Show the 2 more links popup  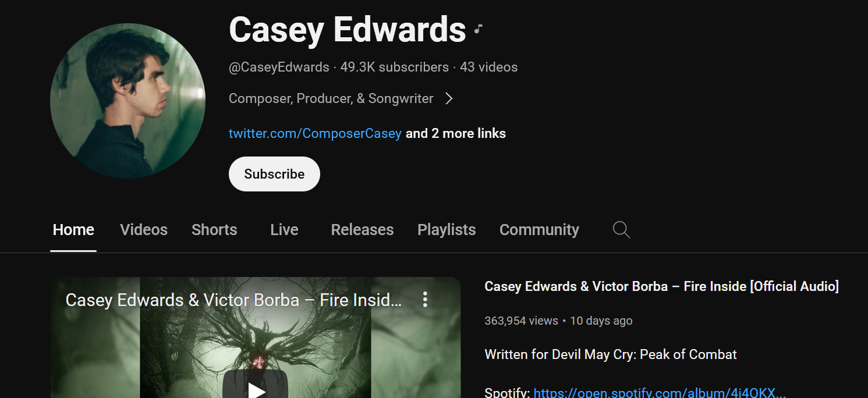click(456, 133)
